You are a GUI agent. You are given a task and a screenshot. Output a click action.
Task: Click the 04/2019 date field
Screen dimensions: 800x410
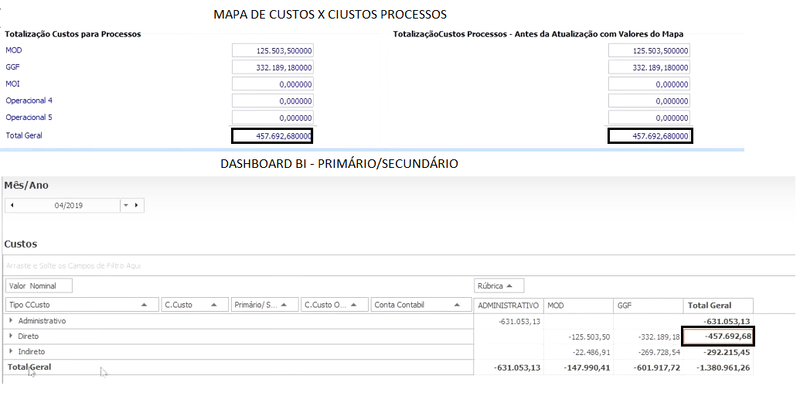coord(68,206)
